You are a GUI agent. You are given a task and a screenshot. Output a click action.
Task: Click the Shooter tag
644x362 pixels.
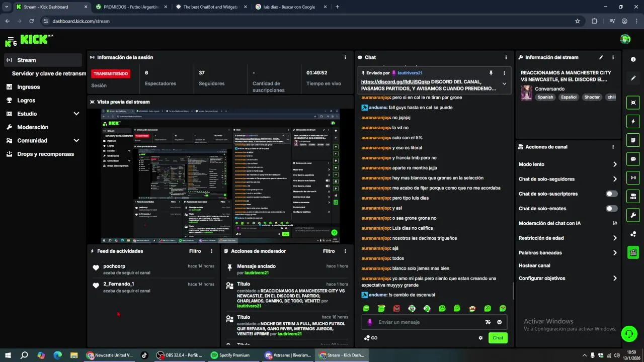(x=592, y=98)
